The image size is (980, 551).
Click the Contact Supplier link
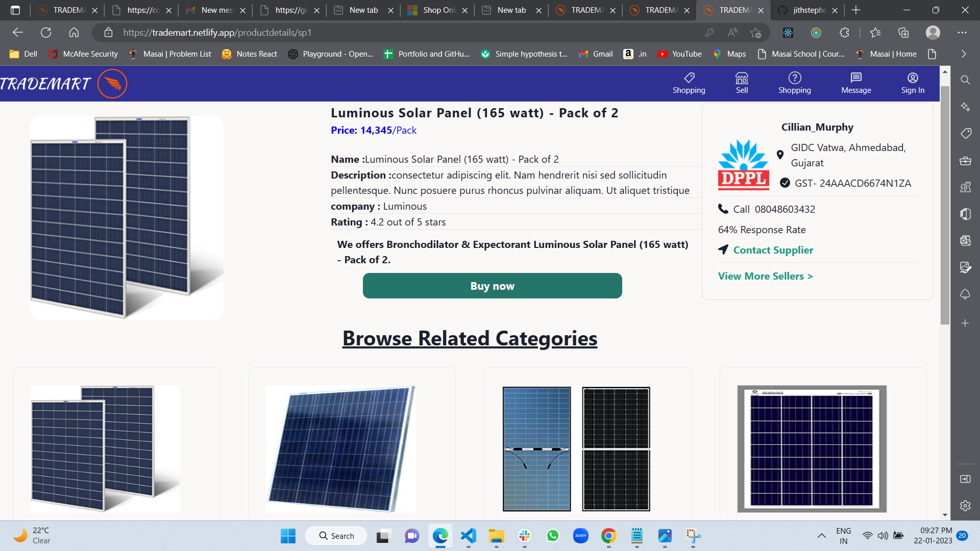[x=773, y=250]
